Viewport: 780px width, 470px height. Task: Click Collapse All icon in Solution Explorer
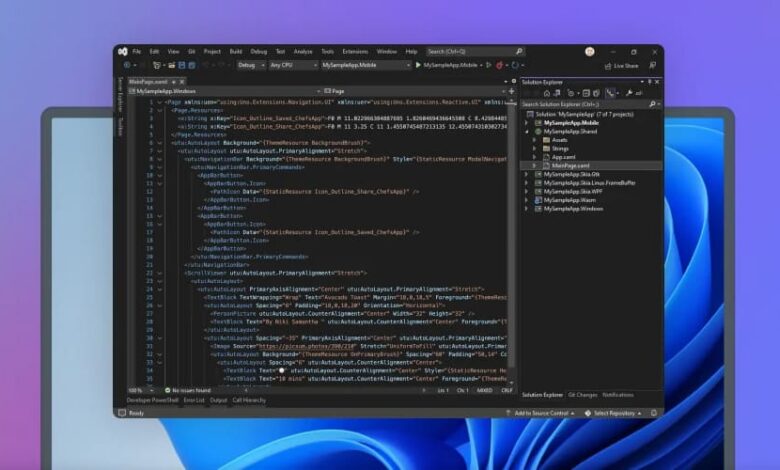(x=586, y=93)
